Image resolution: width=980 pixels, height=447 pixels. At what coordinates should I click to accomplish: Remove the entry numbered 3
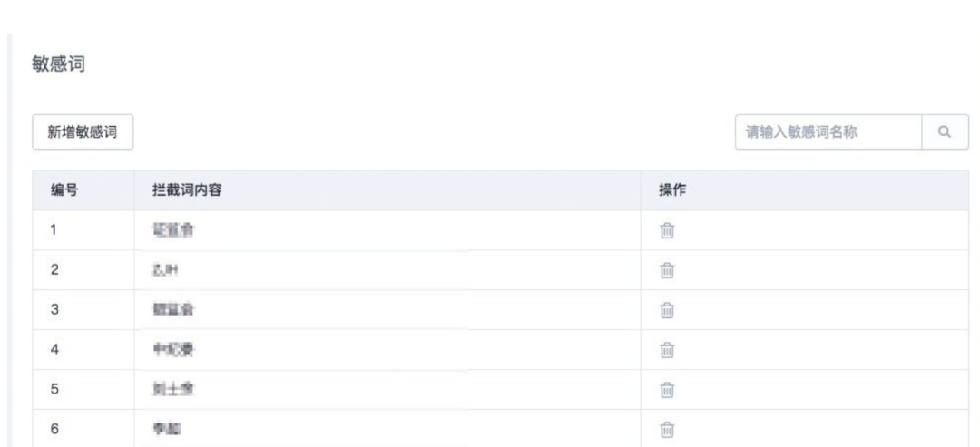667,310
